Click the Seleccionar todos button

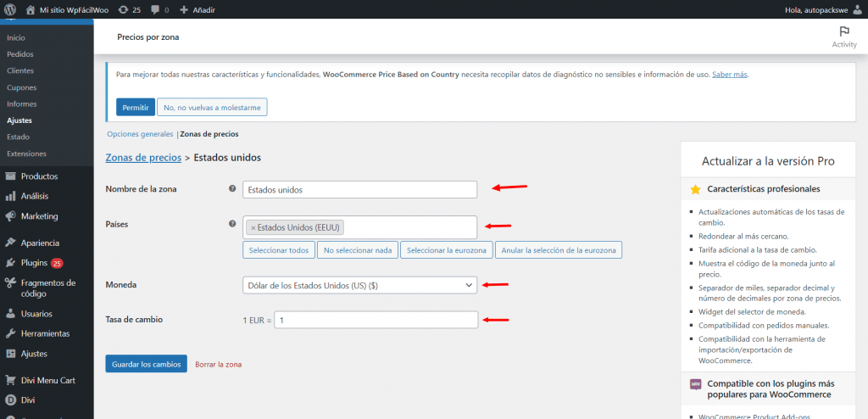pyautogui.click(x=279, y=250)
